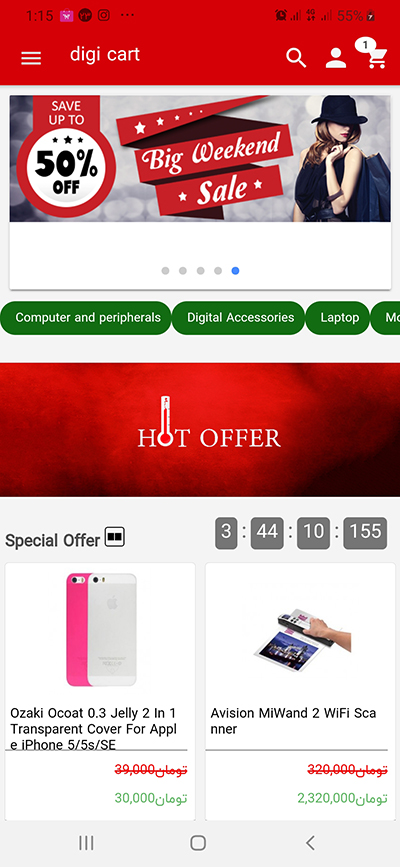Open the hamburger navigation menu
This screenshot has height=867, width=400.
coord(31,58)
